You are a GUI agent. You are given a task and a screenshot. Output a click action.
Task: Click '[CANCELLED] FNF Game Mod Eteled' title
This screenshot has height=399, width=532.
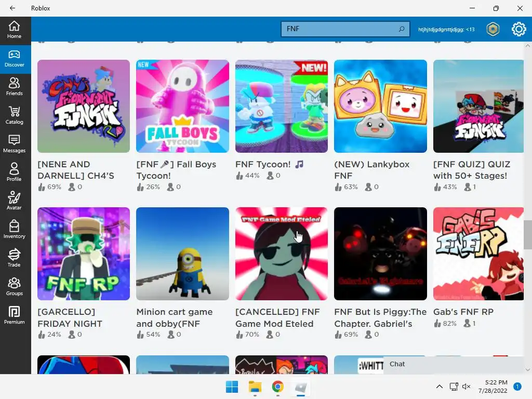click(x=277, y=317)
